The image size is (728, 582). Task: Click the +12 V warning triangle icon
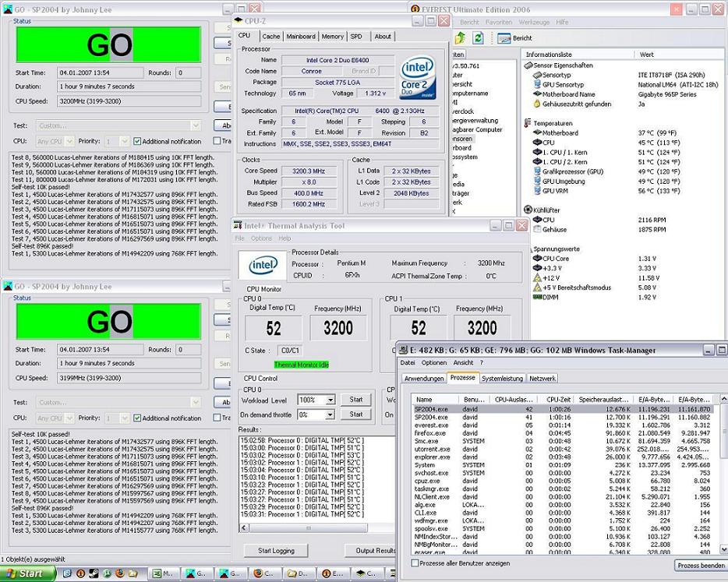(537, 277)
